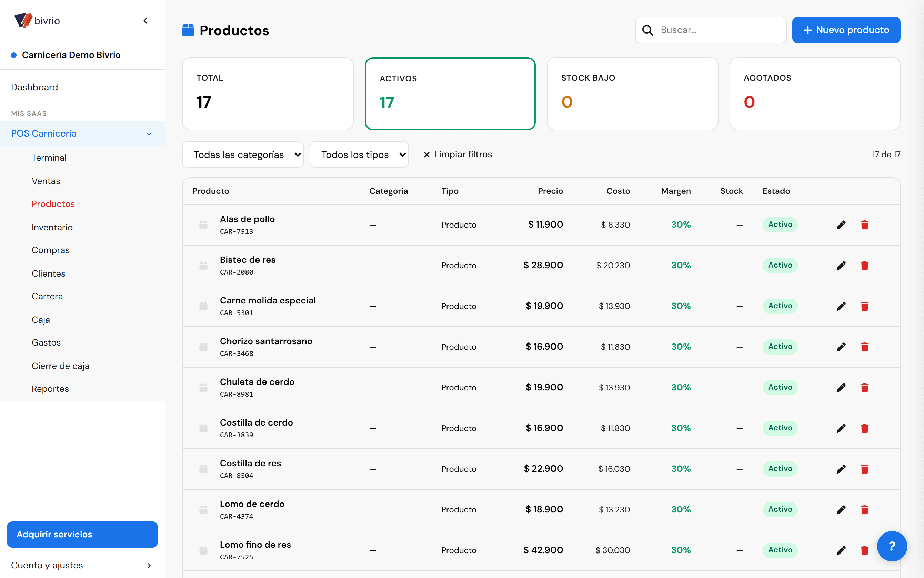Filter by the Agotados card
This screenshot has height=578, width=924.
(x=815, y=94)
